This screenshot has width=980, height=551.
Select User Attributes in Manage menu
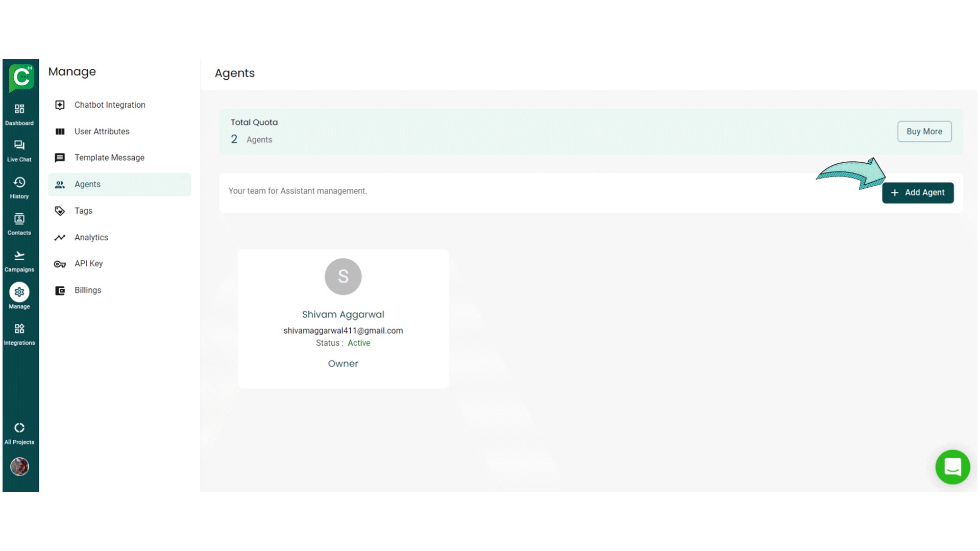click(x=102, y=132)
